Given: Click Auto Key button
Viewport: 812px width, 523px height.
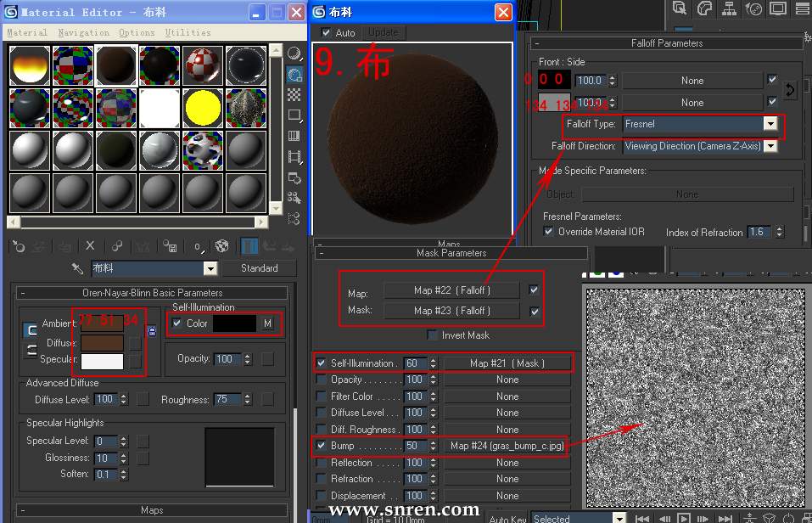Looking at the screenshot, I should 507,519.
